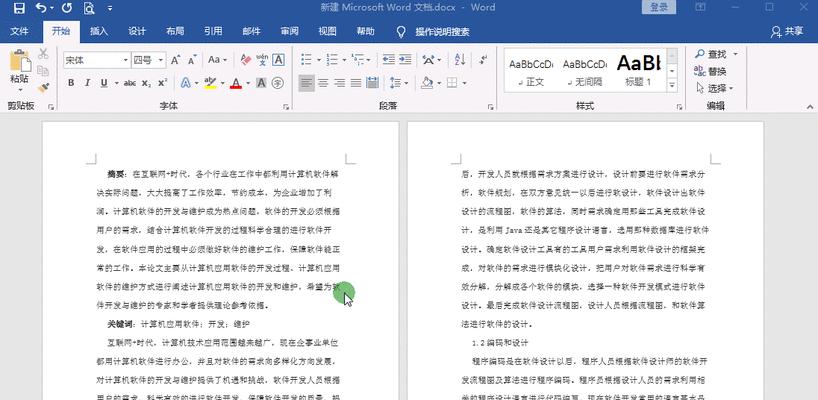Toggle strikethrough formatting
The height and width of the screenshot is (400, 818).
[130, 83]
